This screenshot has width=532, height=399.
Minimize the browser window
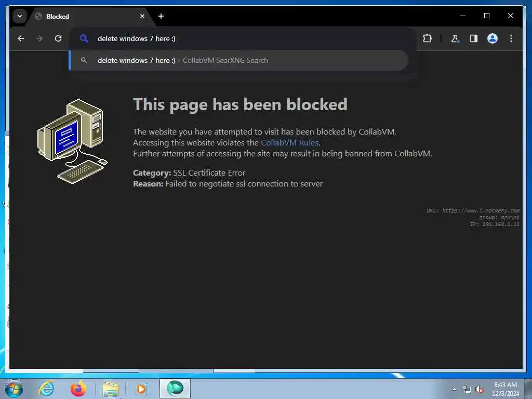[x=463, y=16]
